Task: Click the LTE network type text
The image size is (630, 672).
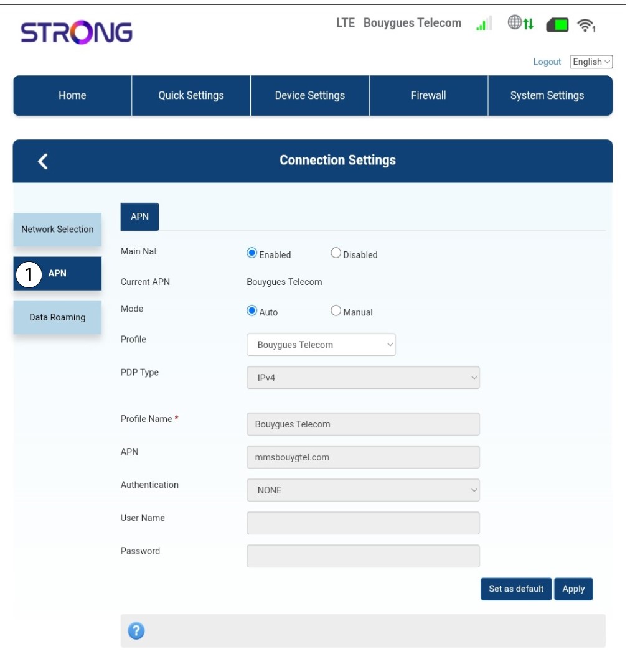Action: (x=346, y=23)
